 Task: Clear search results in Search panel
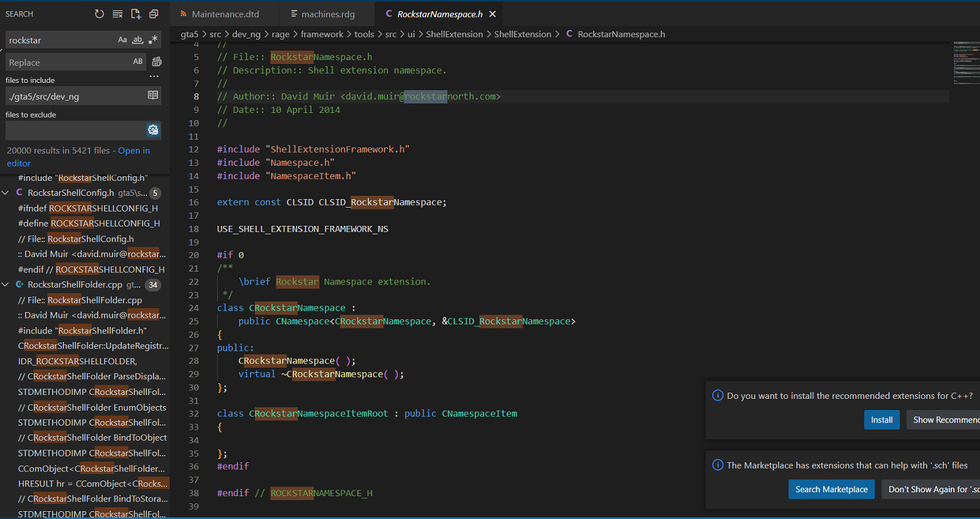(x=118, y=14)
